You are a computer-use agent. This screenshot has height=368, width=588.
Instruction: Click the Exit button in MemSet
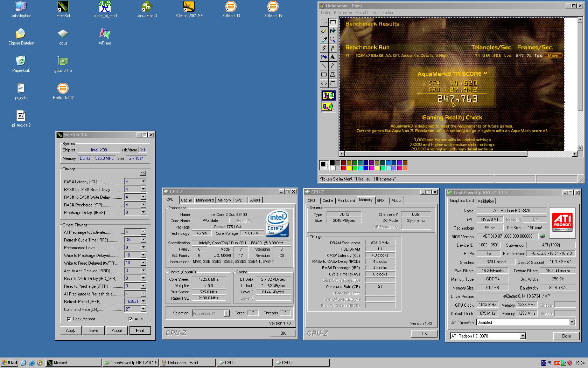[x=140, y=330]
